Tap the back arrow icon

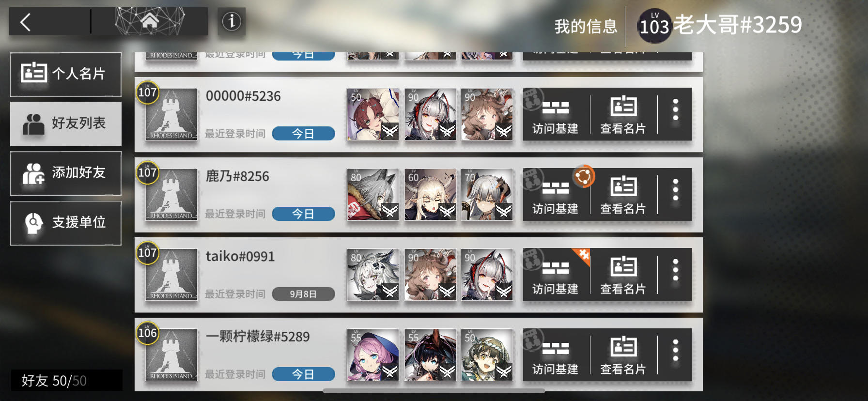(x=26, y=22)
